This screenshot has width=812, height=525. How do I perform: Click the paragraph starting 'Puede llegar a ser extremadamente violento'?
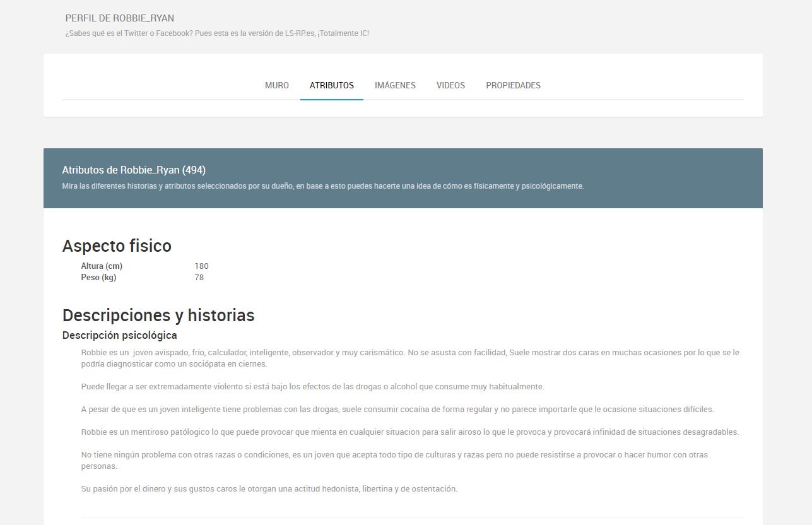pos(312,387)
